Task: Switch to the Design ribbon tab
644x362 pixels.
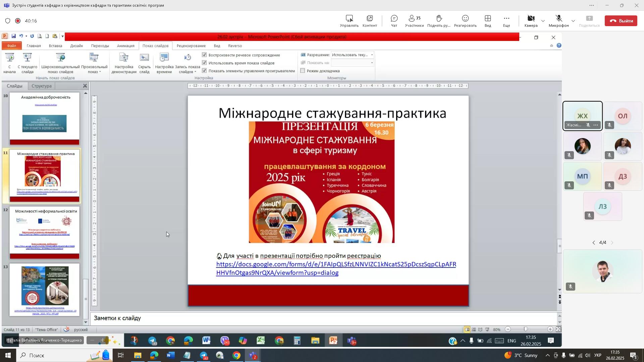Action: (x=76, y=46)
